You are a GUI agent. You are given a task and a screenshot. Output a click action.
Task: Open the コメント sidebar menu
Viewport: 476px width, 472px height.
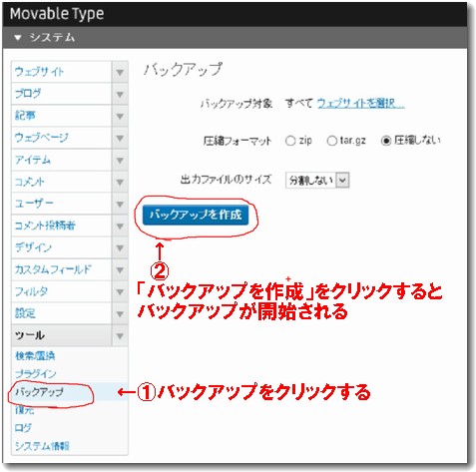tap(62, 182)
